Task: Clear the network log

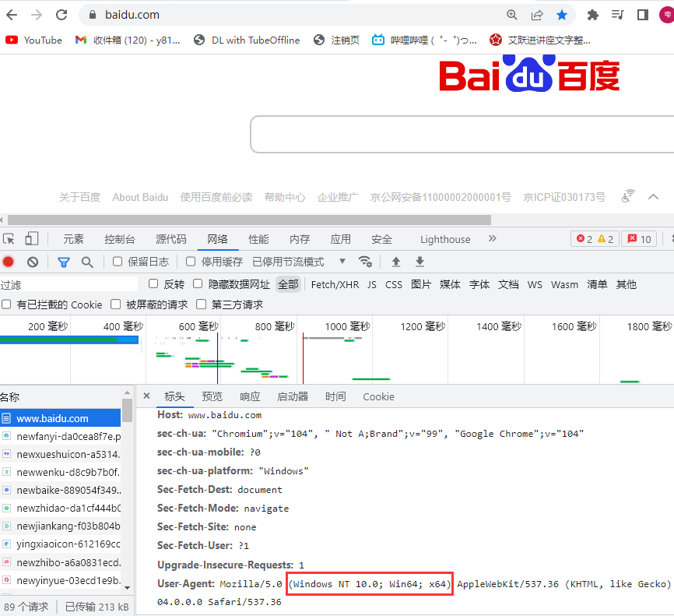Action: click(x=33, y=262)
